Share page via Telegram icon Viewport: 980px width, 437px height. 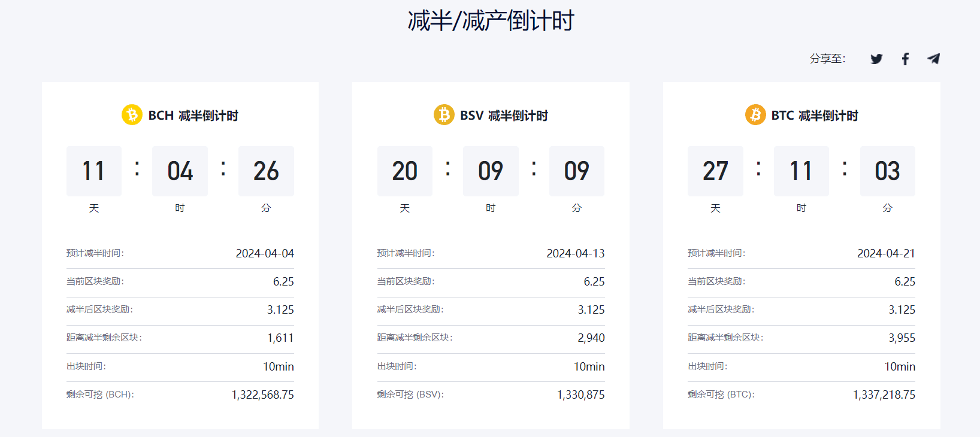click(933, 59)
